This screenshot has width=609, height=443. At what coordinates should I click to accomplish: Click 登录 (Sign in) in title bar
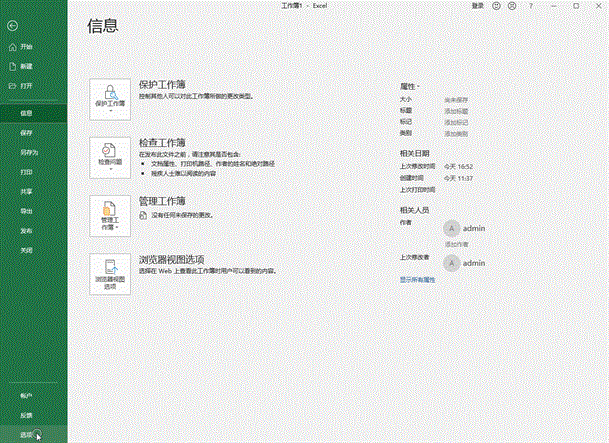(478, 6)
